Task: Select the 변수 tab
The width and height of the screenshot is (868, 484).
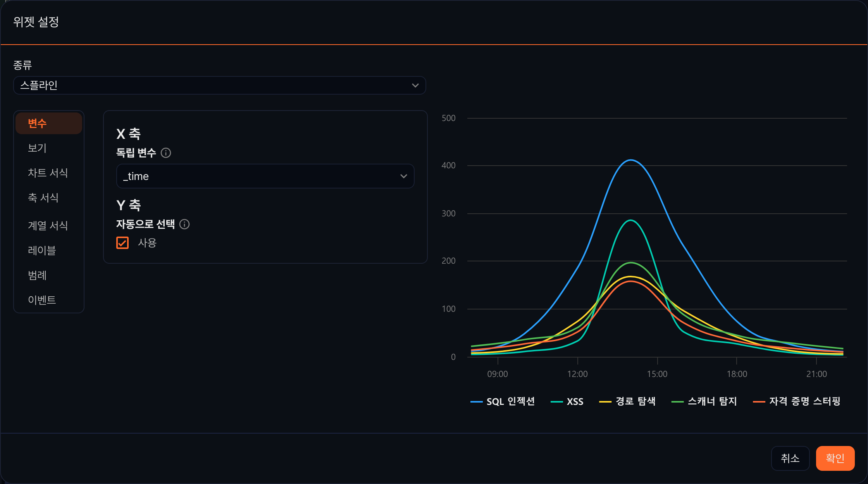Action: [49, 123]
